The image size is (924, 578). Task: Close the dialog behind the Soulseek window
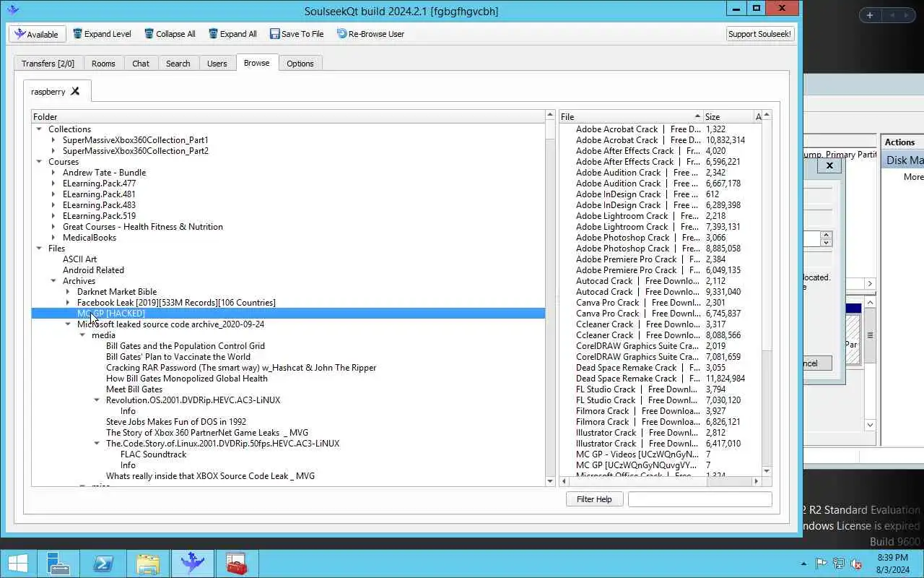pyautogui.click(x=829, y=165)
